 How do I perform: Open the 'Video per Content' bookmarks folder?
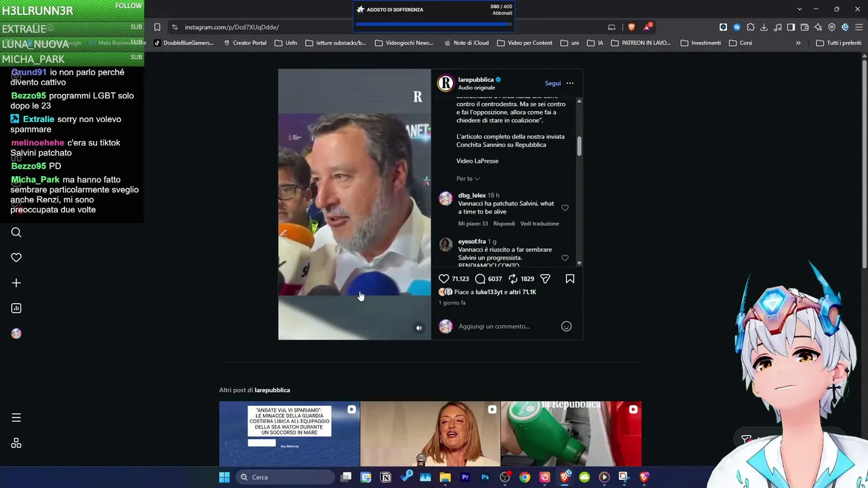(524, 43)
